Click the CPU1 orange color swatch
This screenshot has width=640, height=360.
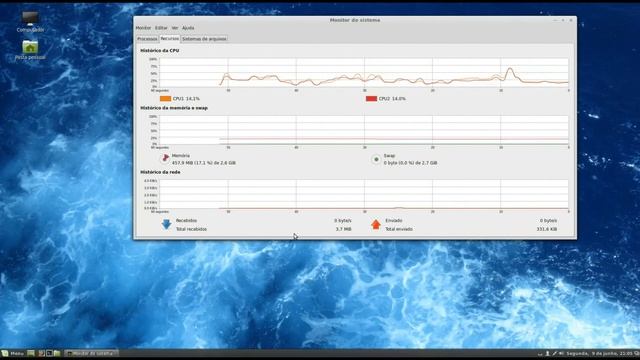click(165, 98)
